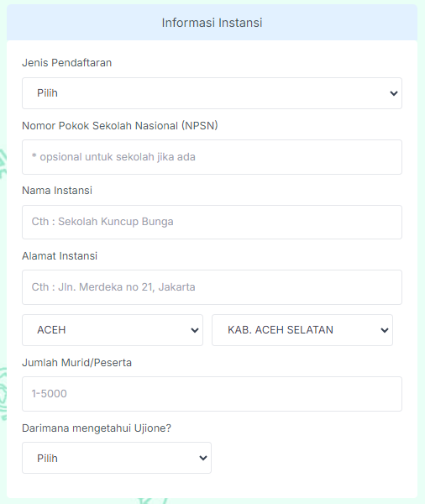This screenshot has height=504, width=425.
Task: Focus the Jumlah Murid/Peserta number field
Action: (212, 394)
